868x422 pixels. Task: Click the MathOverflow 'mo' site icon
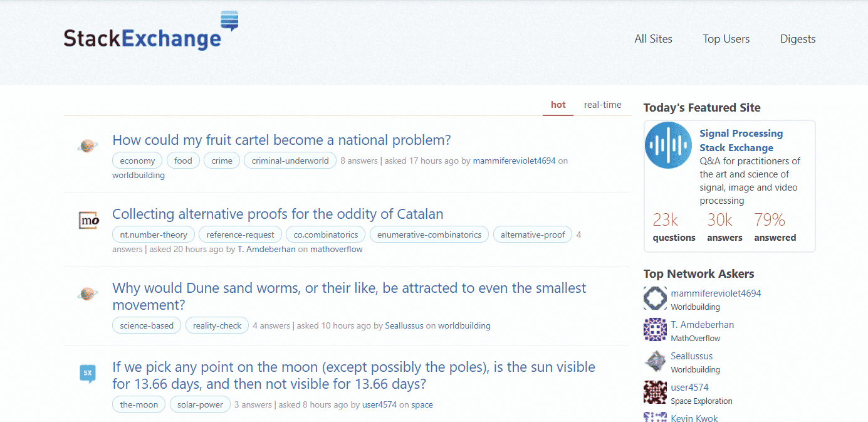click(87, 221)
